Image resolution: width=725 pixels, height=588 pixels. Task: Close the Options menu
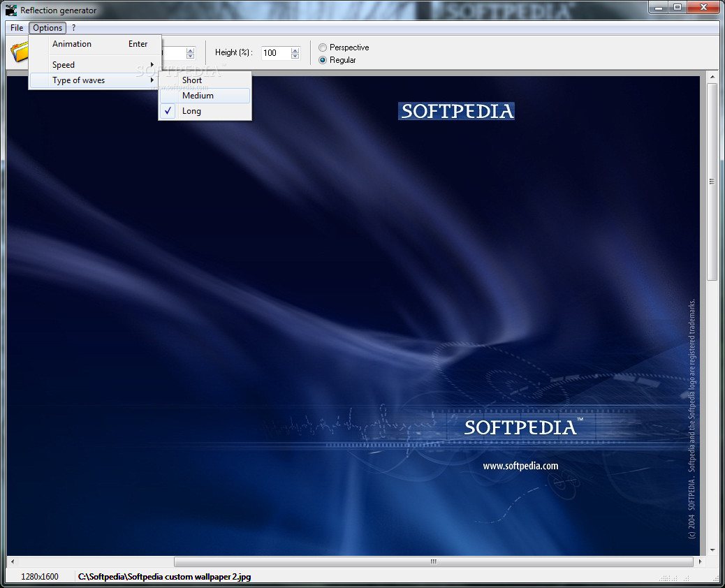pos(47,28)
